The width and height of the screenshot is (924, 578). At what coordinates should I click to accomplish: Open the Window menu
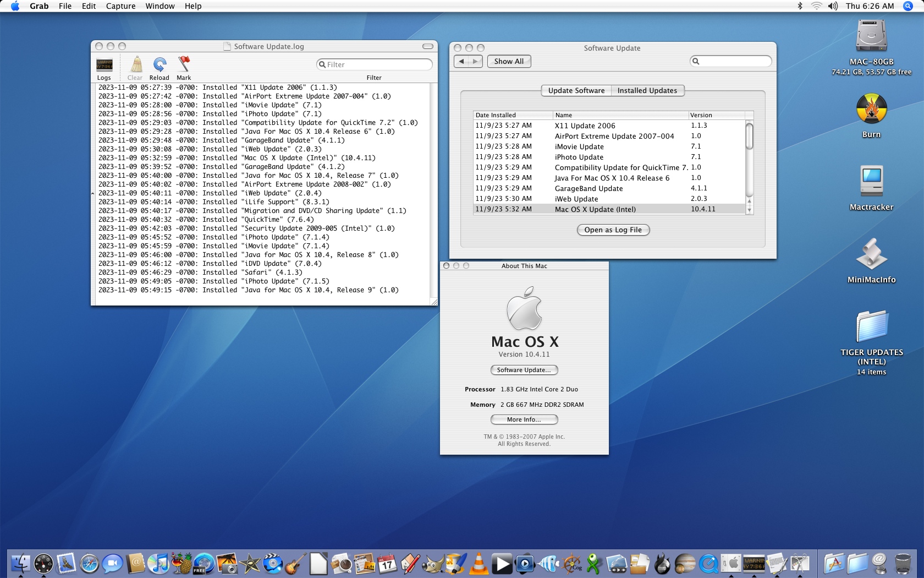coord(160,6)
